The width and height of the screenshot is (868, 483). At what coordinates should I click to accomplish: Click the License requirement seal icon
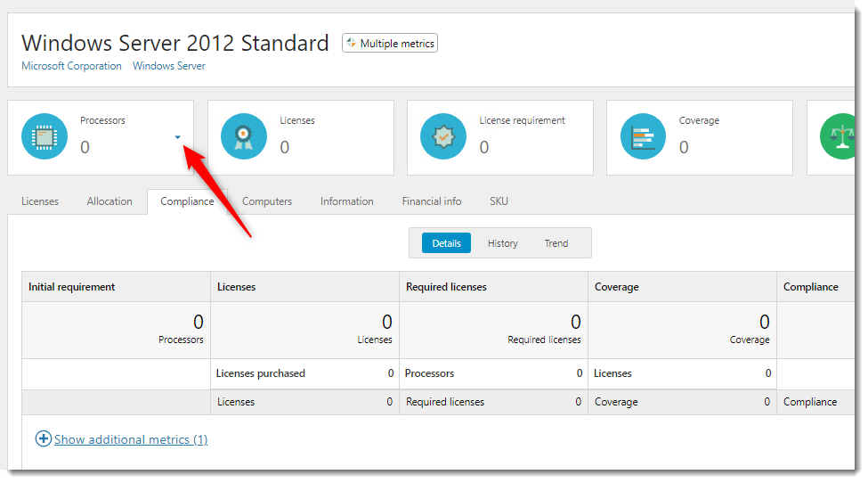point(442,136)
